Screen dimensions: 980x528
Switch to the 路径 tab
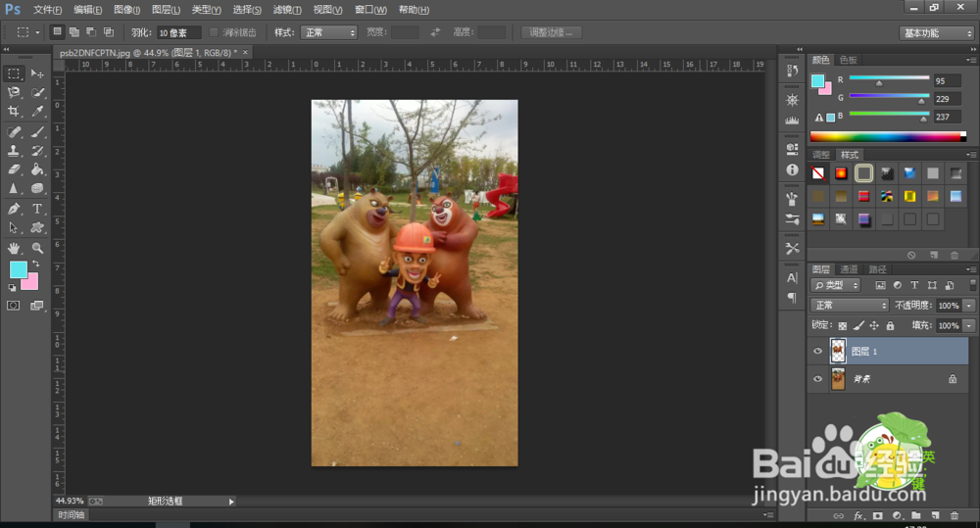[x=877, y=269]
